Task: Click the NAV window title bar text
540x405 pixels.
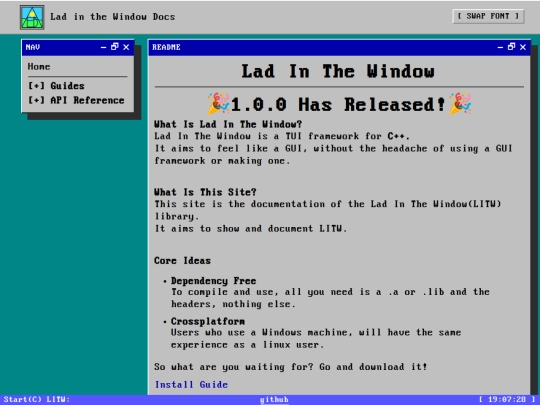Action: (33, 47)
